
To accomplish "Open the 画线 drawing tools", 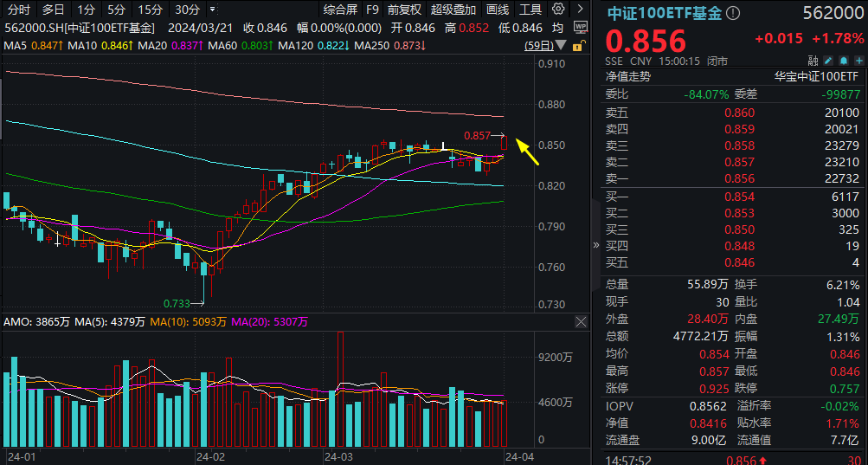I will (x=498, y=10).
